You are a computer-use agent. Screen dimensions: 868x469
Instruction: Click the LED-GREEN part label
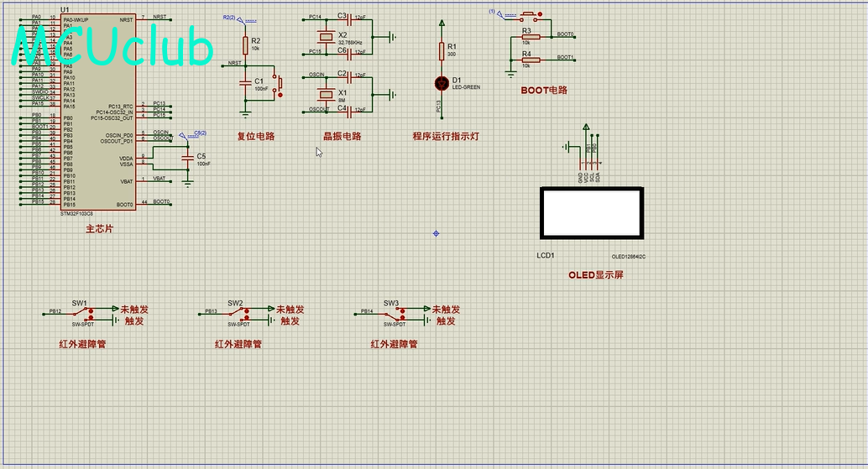pyautogui.click(x=466, y=87)
